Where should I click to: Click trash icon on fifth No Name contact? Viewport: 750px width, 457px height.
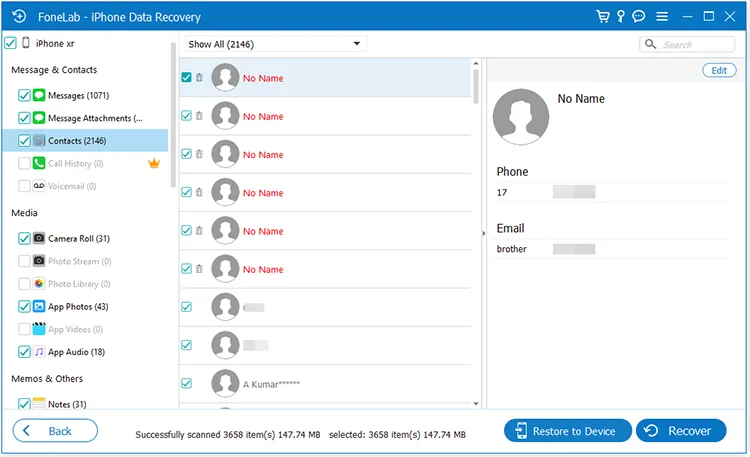pos(199,231)
